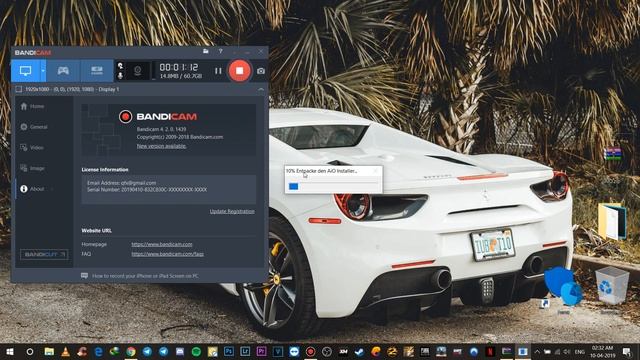
Task: Open screen recording mode dropdown arrow
Action: 43,71
